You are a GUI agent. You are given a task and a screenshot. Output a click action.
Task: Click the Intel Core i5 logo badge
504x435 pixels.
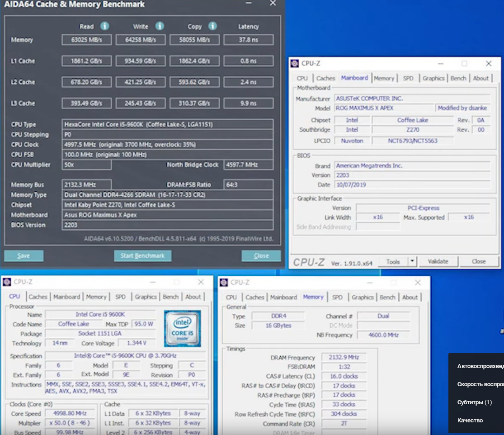pyautogui.click(x=182, y=328)
